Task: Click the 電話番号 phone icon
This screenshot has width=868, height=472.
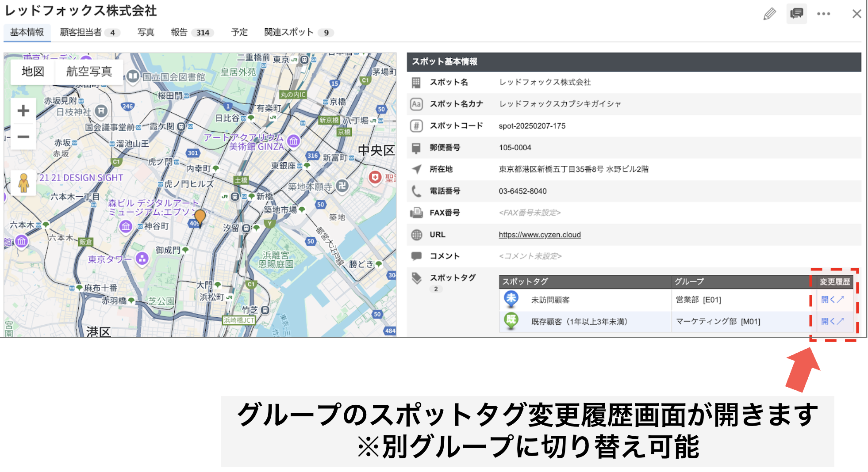Action: [416, 191]
